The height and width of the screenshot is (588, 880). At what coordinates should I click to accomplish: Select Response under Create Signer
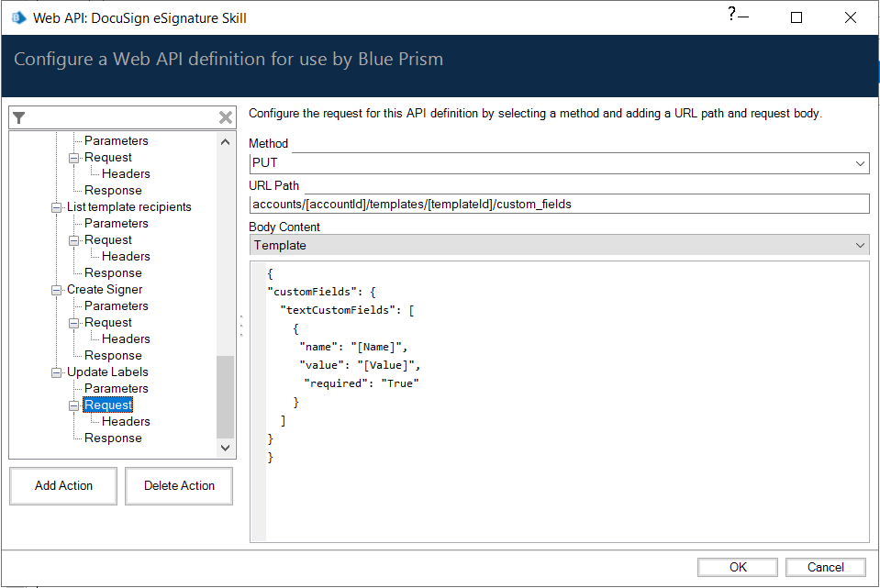[113, 356]
